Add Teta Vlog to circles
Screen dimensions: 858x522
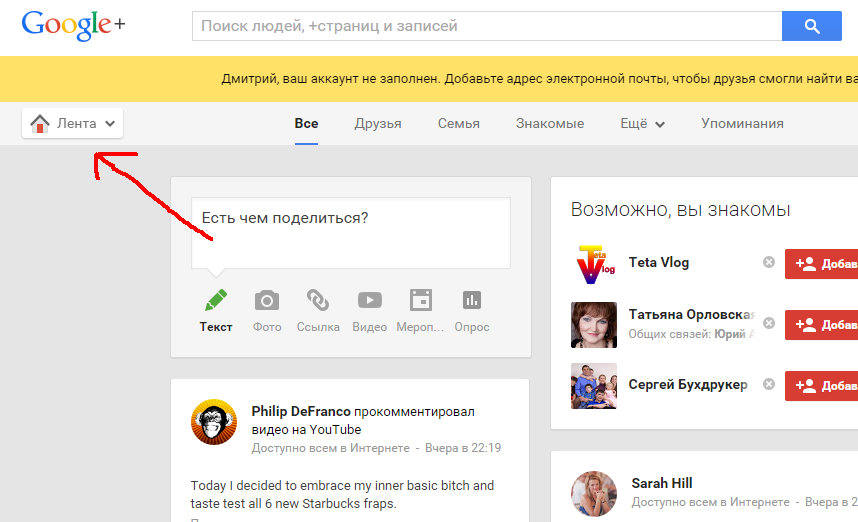click(822, 263)
